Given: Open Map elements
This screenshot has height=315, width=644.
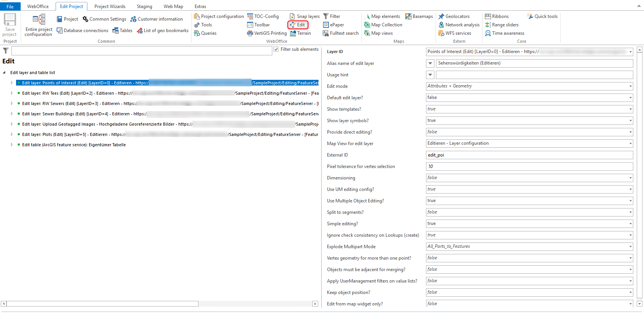Looking at the screenshot, I should pos(382,16).
